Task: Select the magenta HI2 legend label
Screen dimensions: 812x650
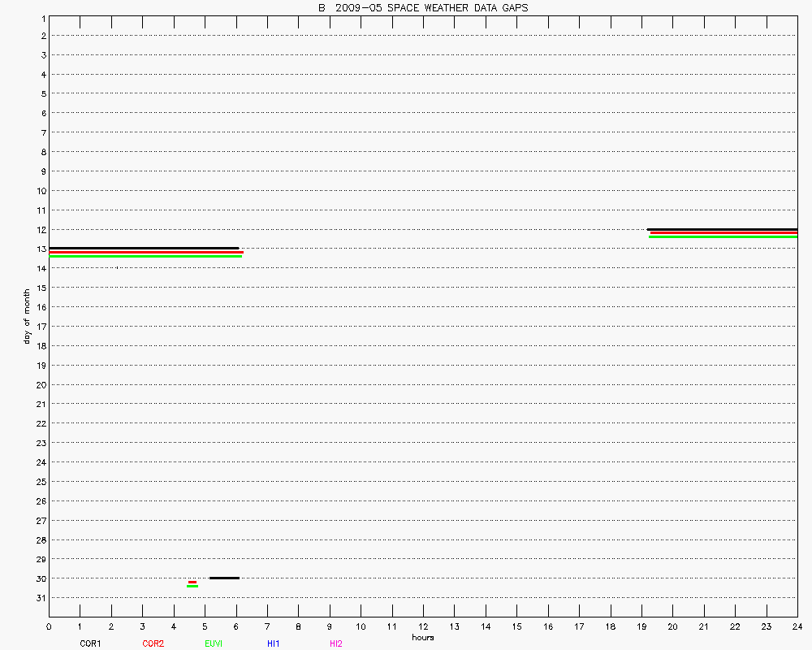Action: pyautogui.click(x=336, y=643)
